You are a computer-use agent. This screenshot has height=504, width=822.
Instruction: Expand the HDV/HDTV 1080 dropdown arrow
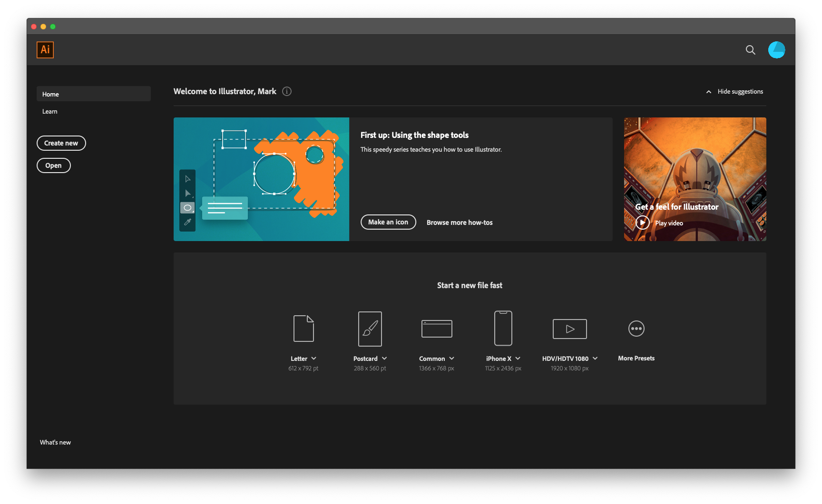[x=595, y=359]
